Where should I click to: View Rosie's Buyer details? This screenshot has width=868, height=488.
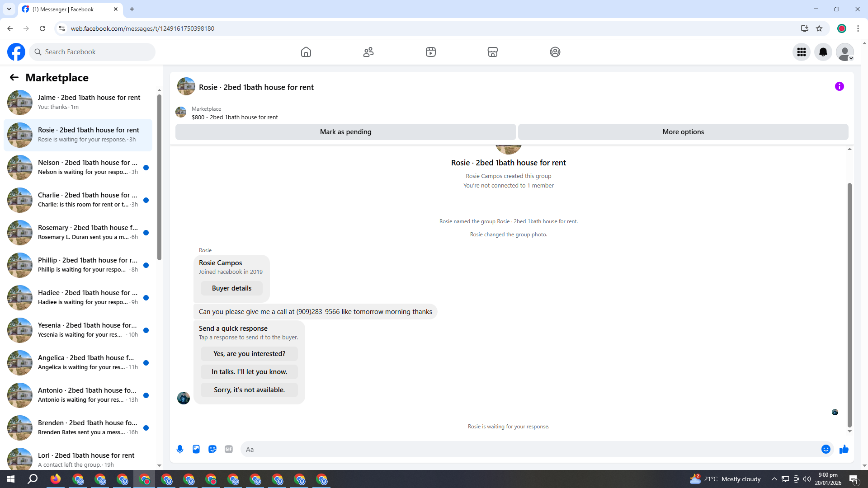coord(231,288)
